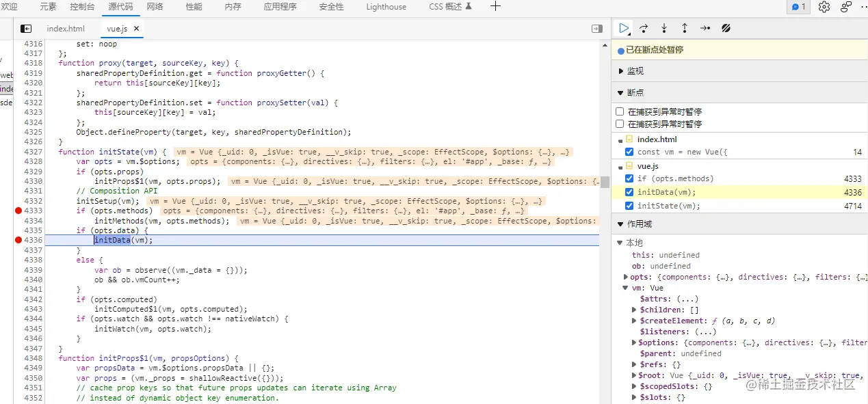Screen dimensions: 868x404
Task: Open the 网络 (Network) tab
Action: (155, 7)
